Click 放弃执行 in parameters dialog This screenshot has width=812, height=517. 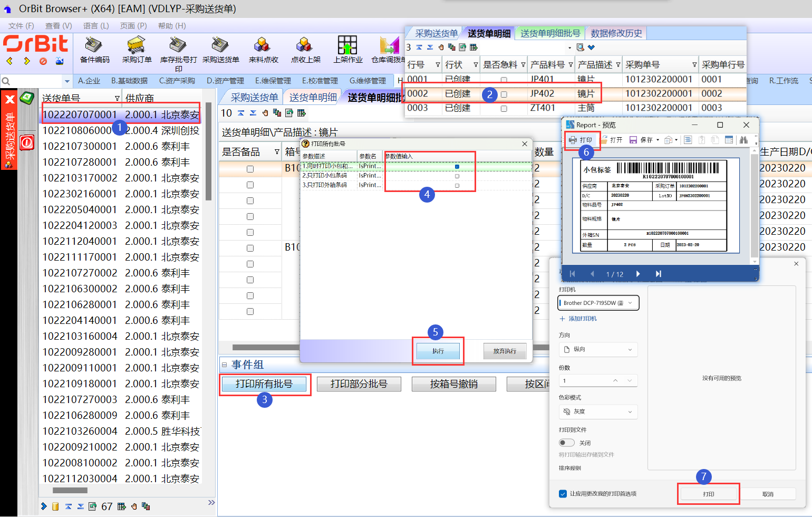click(x=505, y=351)
